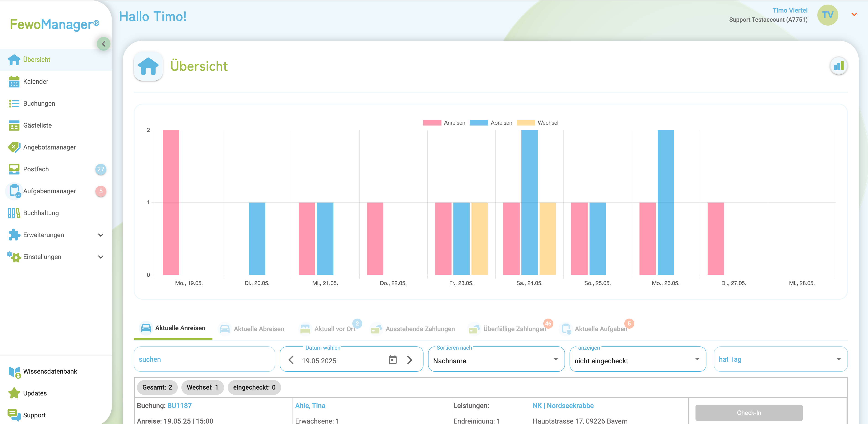Open the Angebotsmanager

(x=49, y=147)
